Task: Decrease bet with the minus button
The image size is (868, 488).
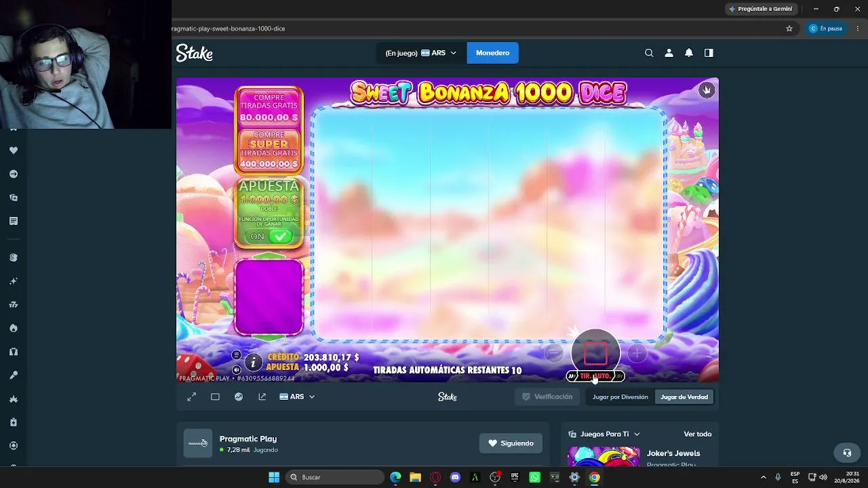Action: tap(554, 352)
